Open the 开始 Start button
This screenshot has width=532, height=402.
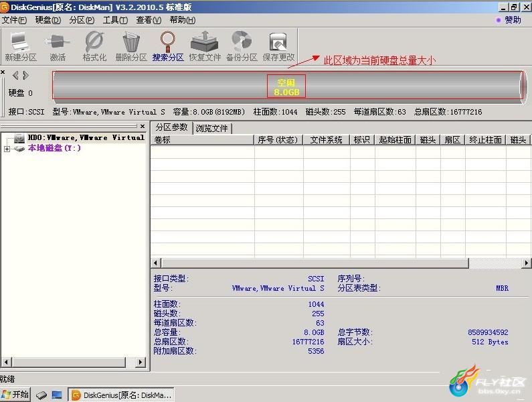(15, 395)
